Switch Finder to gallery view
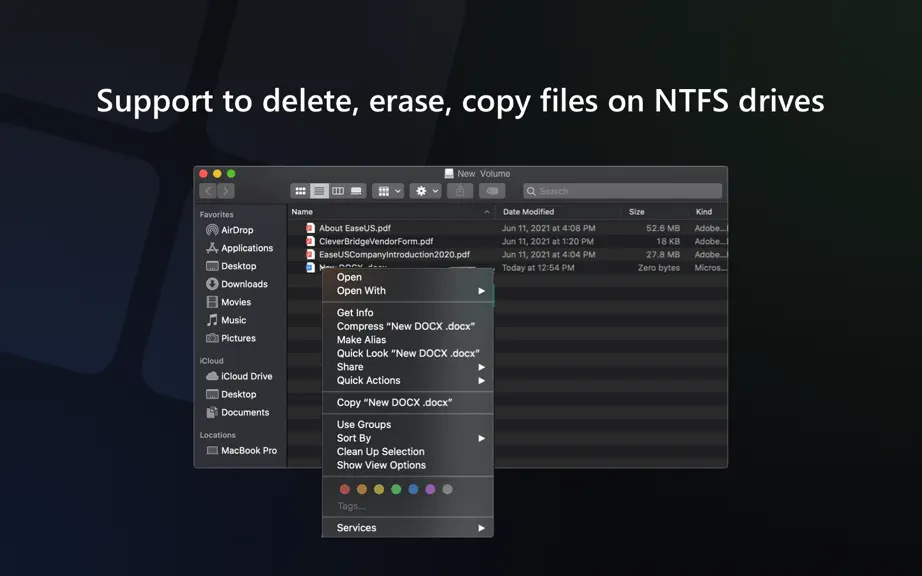This screenshot has height=576, width=922. coord(356,191)
